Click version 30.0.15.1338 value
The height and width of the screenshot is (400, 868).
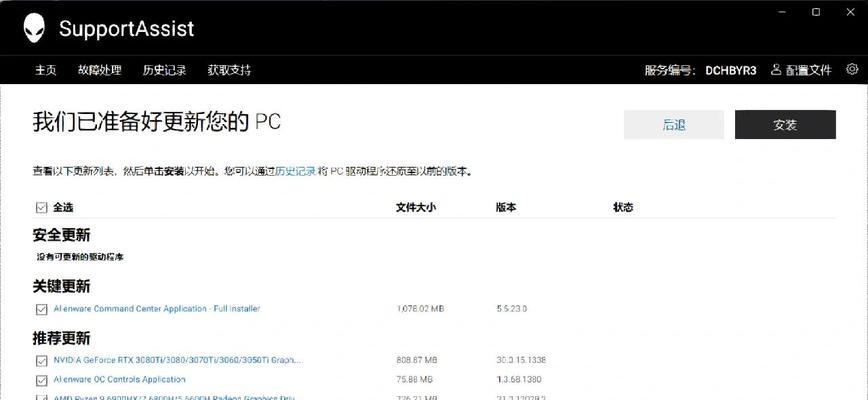pos(521,360)
